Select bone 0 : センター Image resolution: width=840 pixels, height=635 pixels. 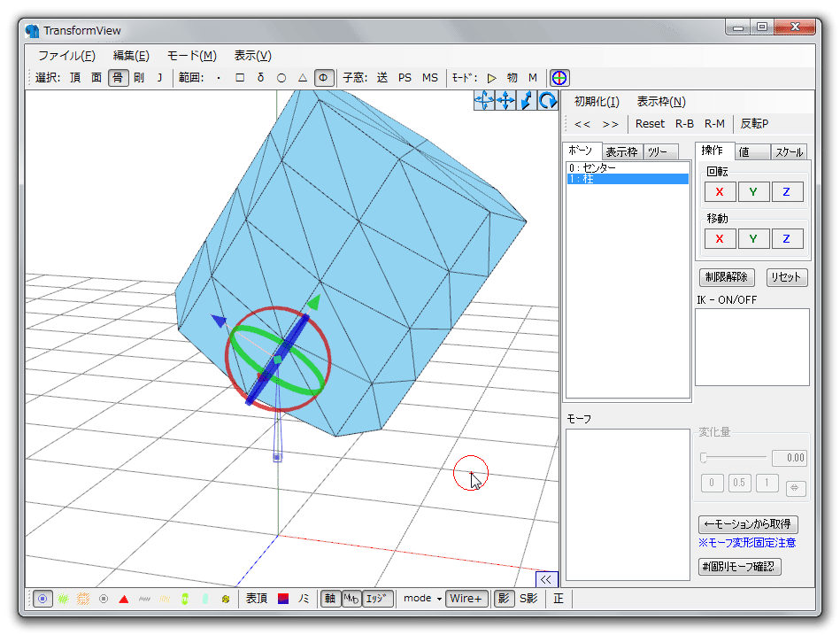[x=628, y=167]
